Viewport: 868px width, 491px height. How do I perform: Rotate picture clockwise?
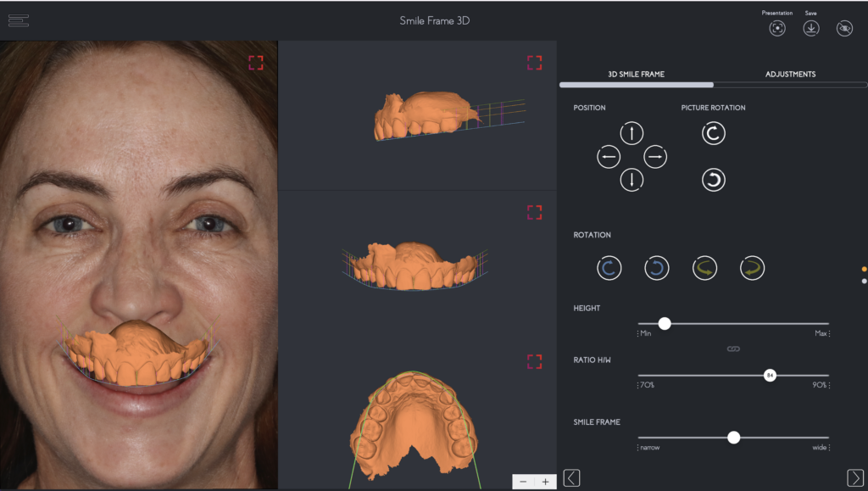click(714, 133)
